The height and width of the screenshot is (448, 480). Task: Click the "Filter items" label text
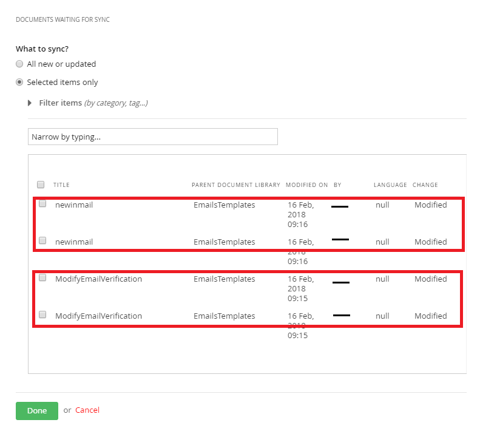(61, 103)
